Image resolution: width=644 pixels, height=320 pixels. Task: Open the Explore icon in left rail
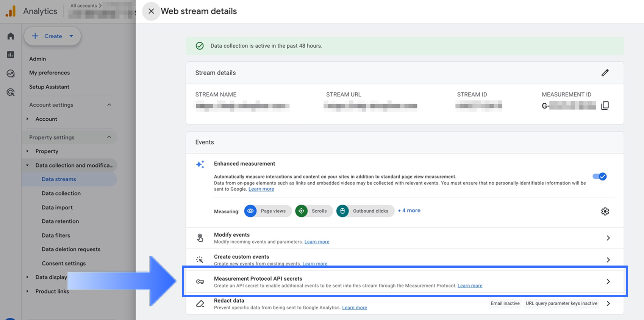tap(11, 73)
